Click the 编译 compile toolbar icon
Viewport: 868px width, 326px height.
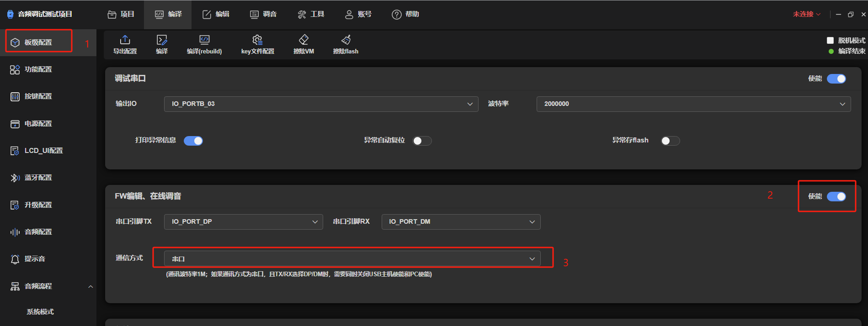pyautogui.click(x=162, y=40)
